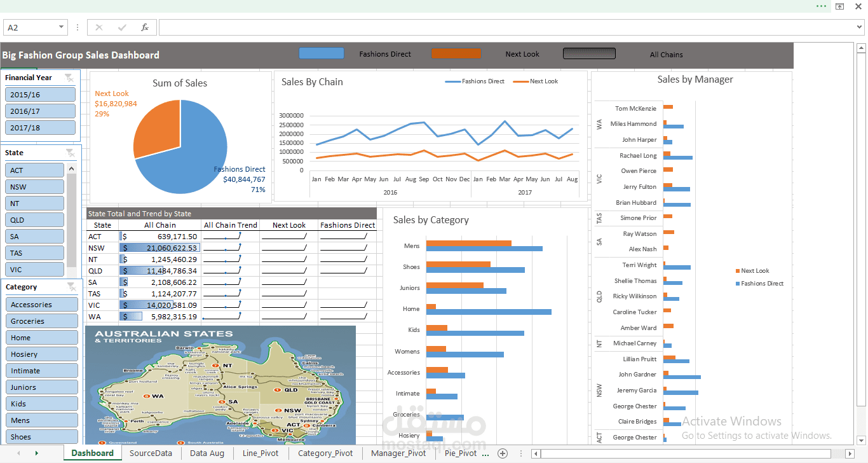This screenshot has height=463, width=868.
Task: Click the Next Look legend swatch in manager chart
Action: click(x=737, y=271)
